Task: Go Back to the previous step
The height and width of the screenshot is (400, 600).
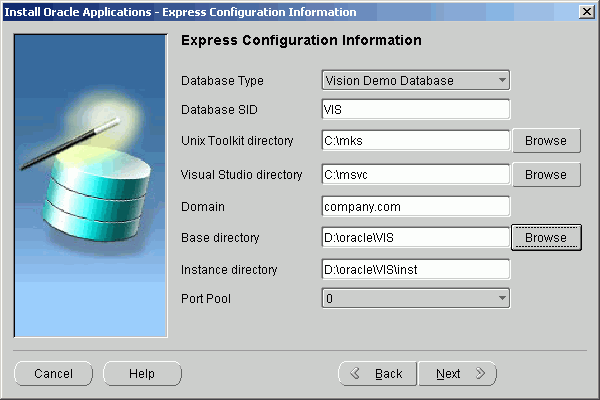Action: (x=378, y=374)
